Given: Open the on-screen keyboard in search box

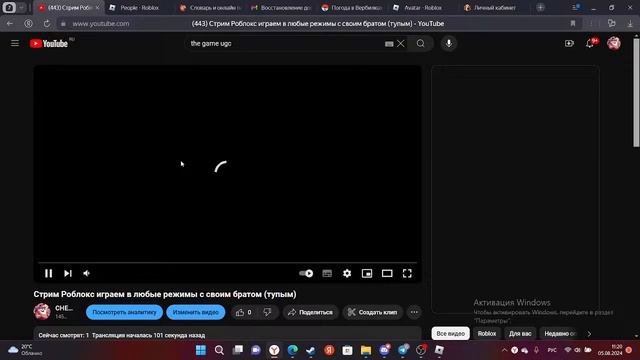Looking at the screenshot, I should pyautogui.click(x=389, y=44).
